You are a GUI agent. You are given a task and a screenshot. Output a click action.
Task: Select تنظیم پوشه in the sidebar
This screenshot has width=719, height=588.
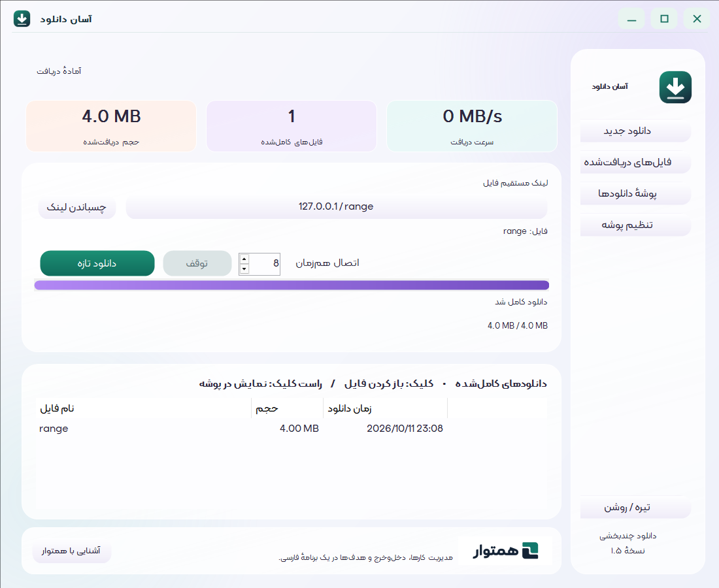click(x=635, y=225)
